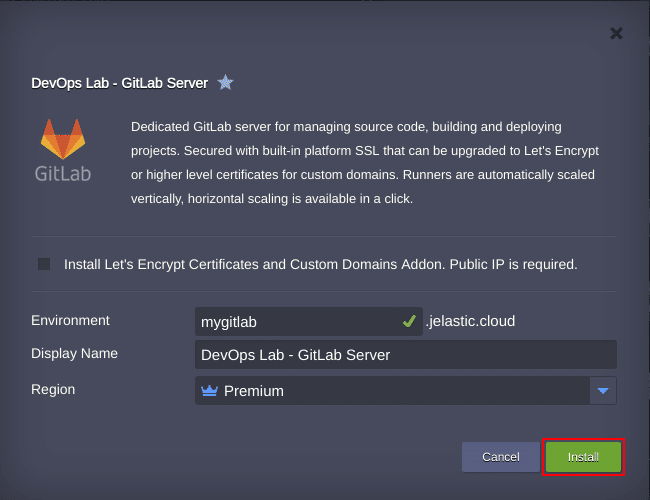Click the Region label
Screen dimensions: 650x500
click(53, 389)
